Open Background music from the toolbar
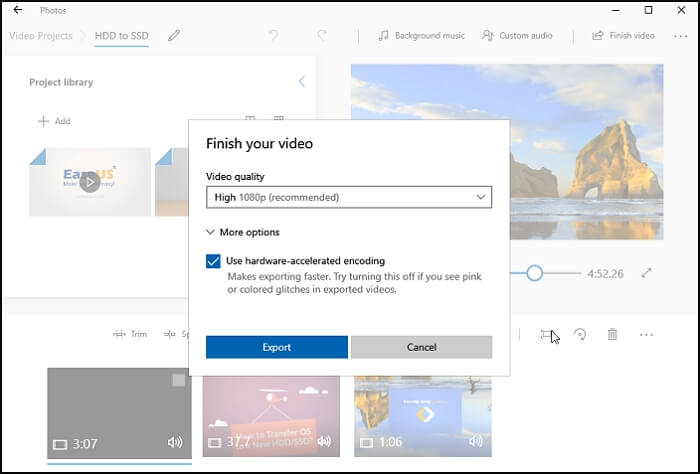Viewport: 700px width, 474px height. (x=420, y=36)
